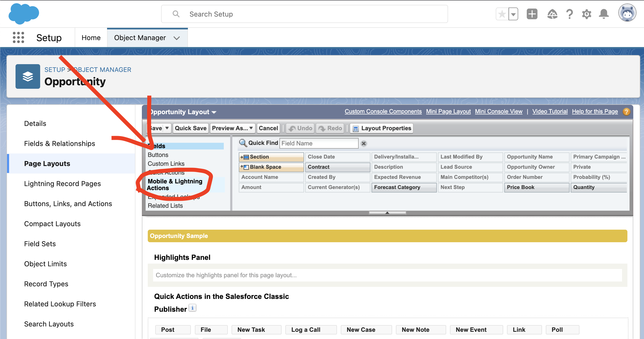Screen dimensions: 644x339
Task: Click the Quick Find Field Name input
Action: tap(319, 143)
